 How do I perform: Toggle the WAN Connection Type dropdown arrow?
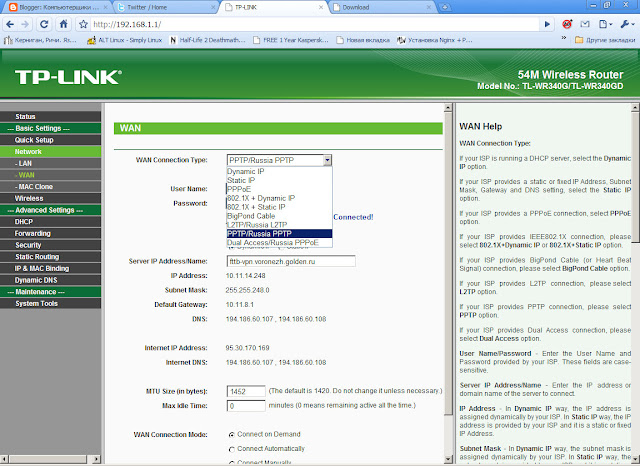click(327, 160)
